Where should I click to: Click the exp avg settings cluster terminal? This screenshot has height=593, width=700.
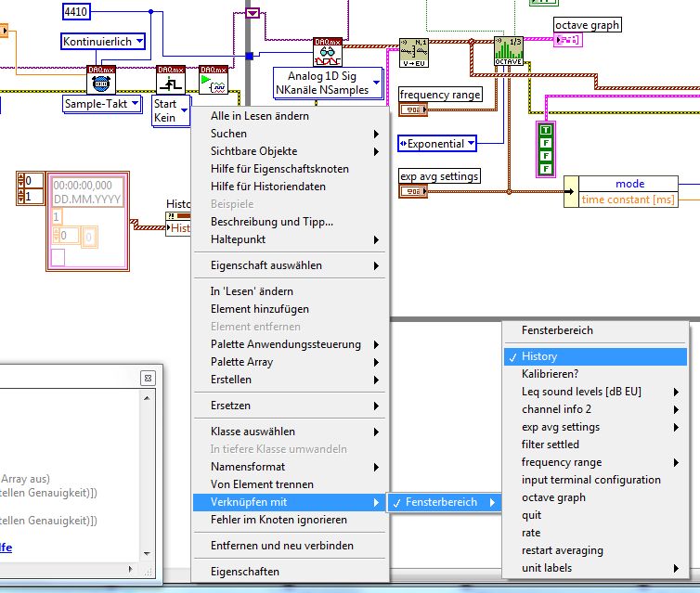pyautogui.click(x=413, y=191)
